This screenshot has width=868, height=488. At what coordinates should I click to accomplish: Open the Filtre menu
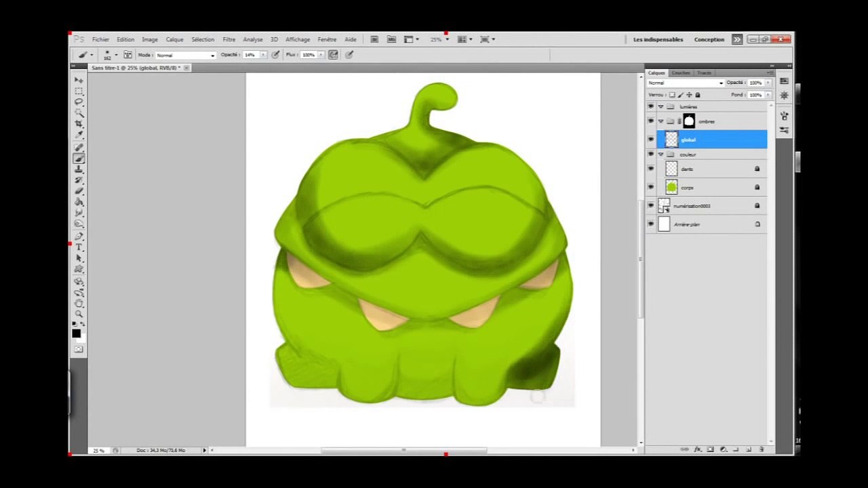pos(229,39)
